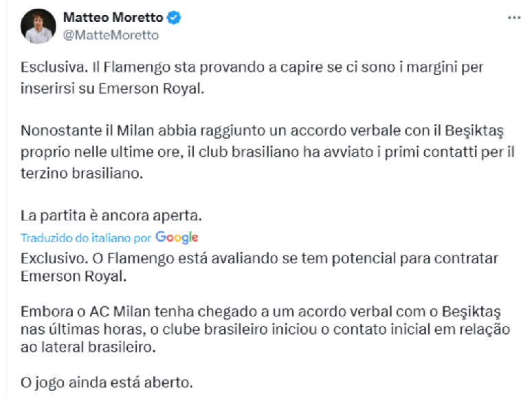Open the @MatteMoretto handle link

(111, 35)
